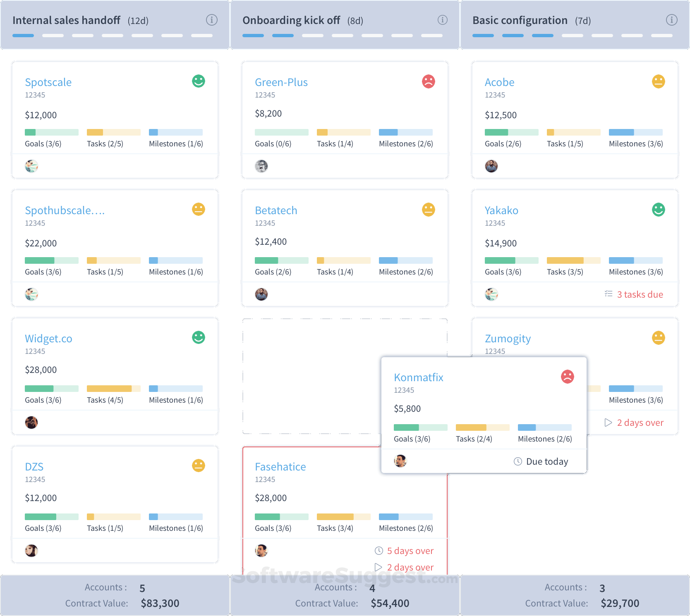This screenshot has height=616, width=690.
Task: Click the red sad face on Konmatfix
Action: [568, 377]
